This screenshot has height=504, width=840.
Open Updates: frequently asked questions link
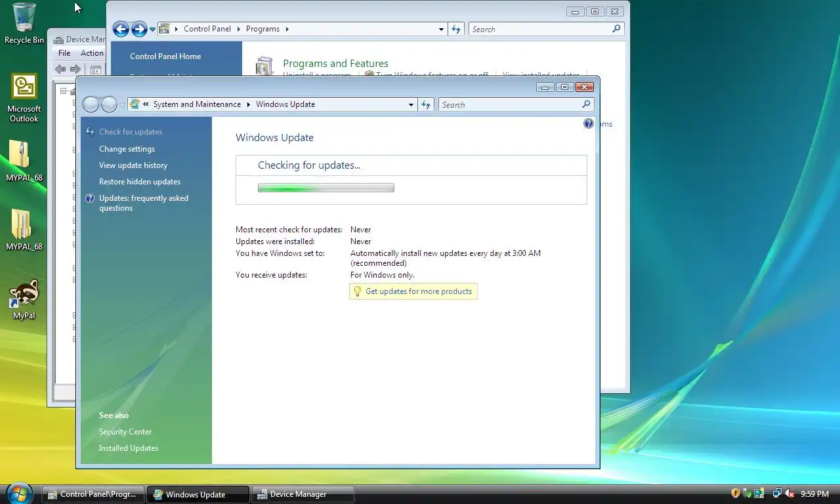click(x=144, y=203)
